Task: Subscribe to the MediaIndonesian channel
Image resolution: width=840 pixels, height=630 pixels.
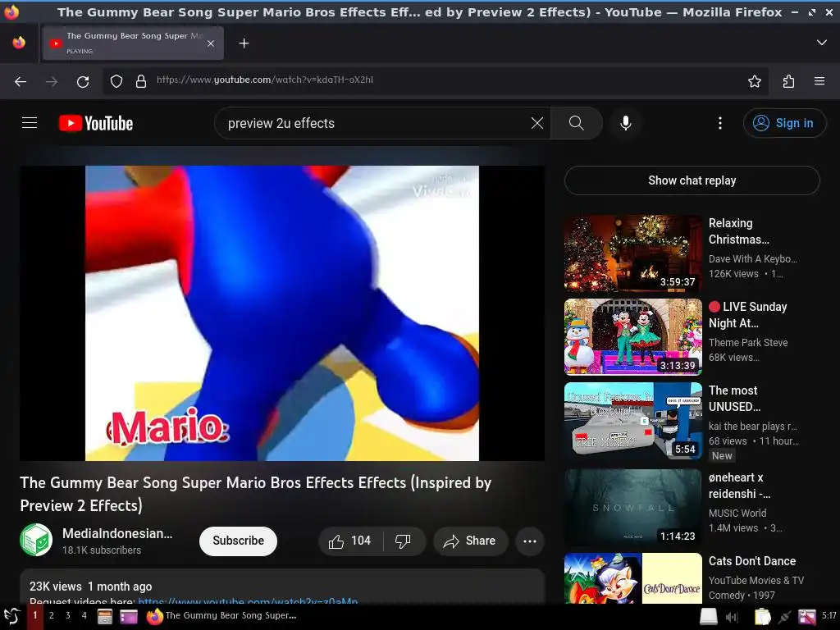Action: tap(238, 541)
